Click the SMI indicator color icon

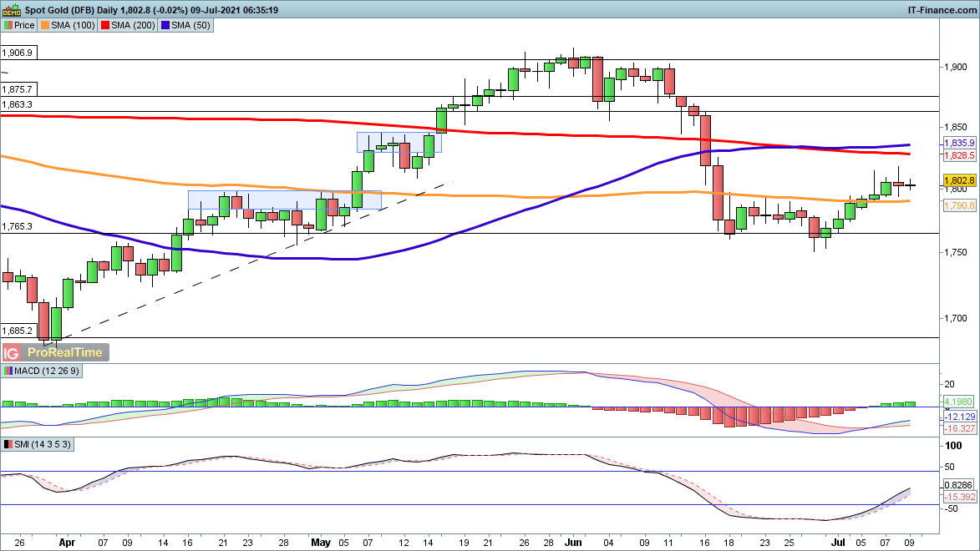tap(8, 445)
